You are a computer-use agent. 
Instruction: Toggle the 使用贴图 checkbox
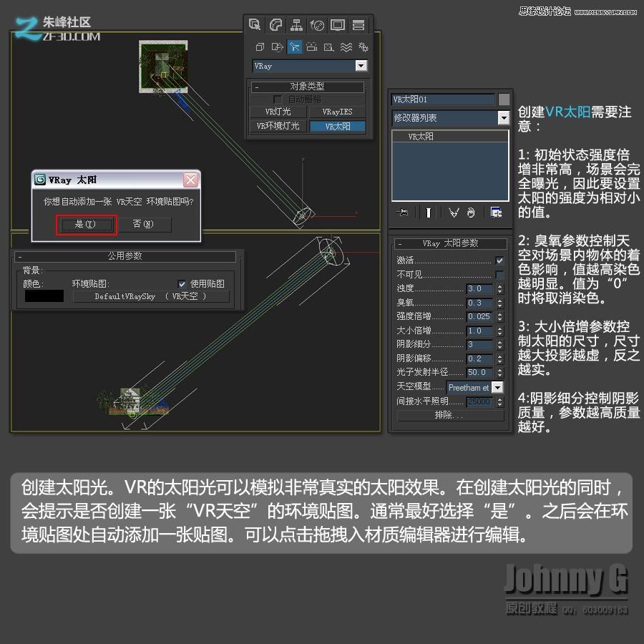[x=182, y=284]
